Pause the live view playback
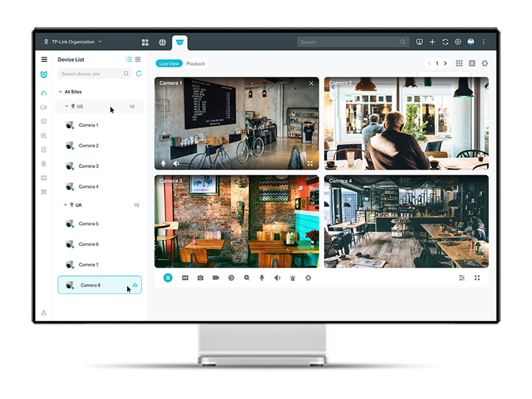 tap(168, 278)
